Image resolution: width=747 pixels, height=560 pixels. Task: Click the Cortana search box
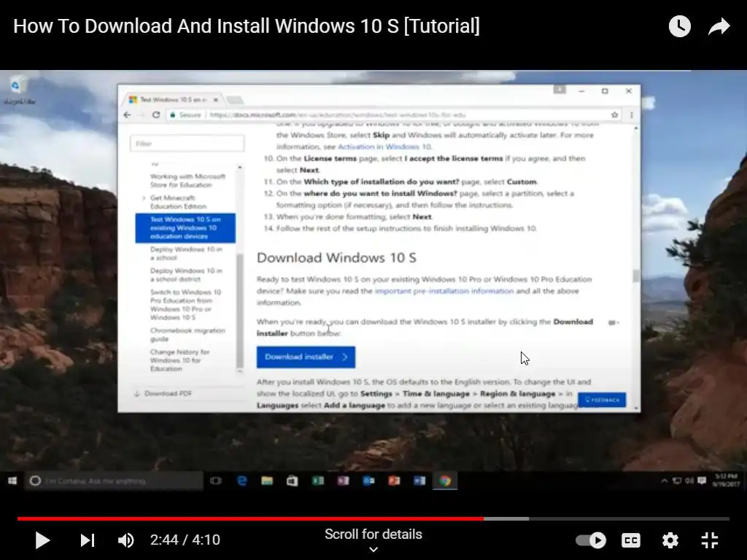point(115,481)
